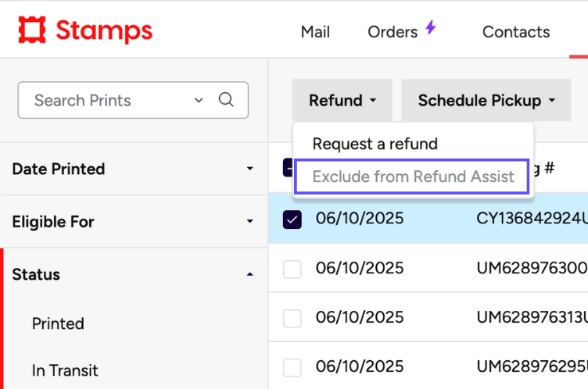This screenshot has width=588, height=389.
Task: Open the Refund dropdown button
Action: click(x=342, y=101)
